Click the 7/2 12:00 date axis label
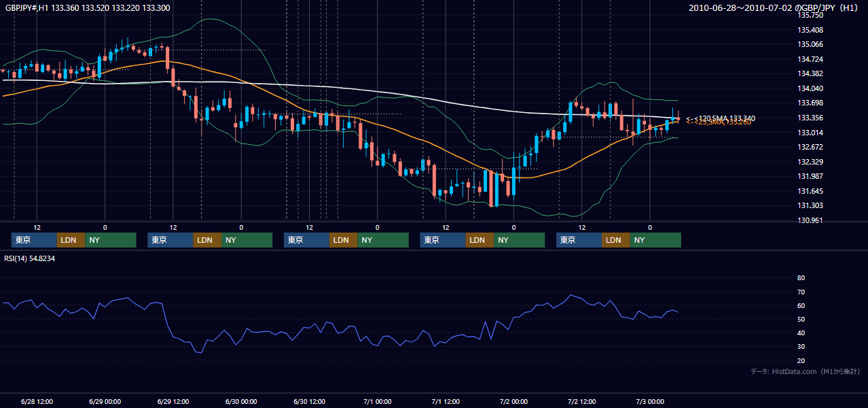The image size is (868, 408). pyautogui.click(x=581, y=401)
